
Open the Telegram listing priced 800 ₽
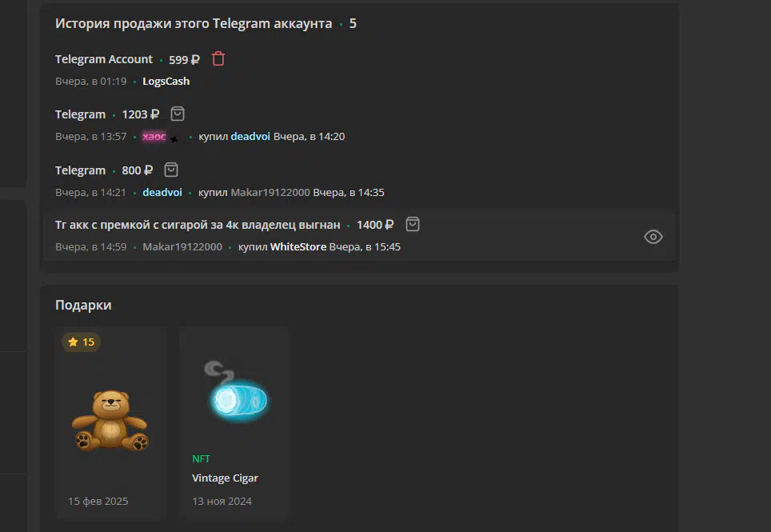pyautogui.click(x=80, y=170)
